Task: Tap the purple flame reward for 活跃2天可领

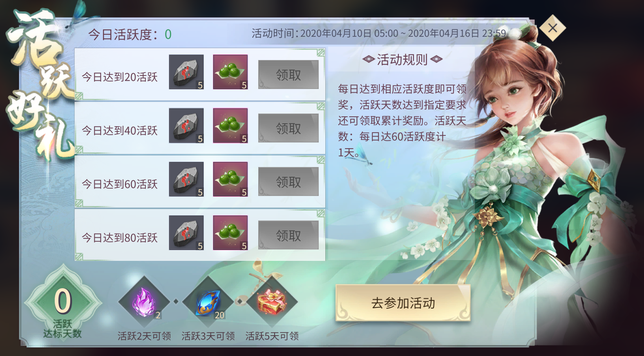Action: coord(144,302)
